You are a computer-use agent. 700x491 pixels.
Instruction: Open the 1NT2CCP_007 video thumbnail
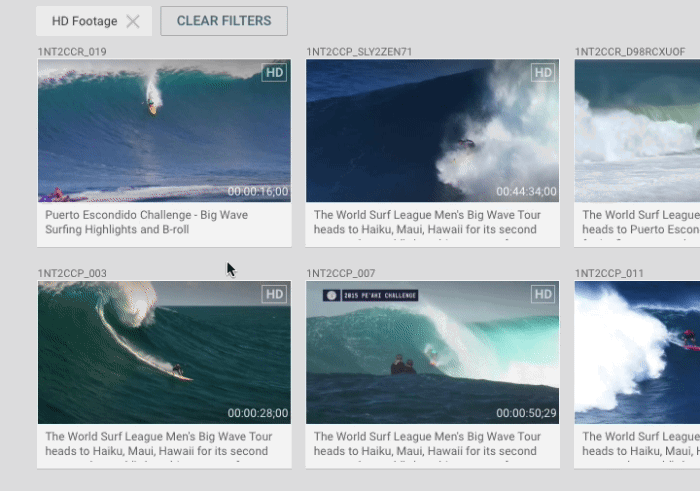point(433,352)
